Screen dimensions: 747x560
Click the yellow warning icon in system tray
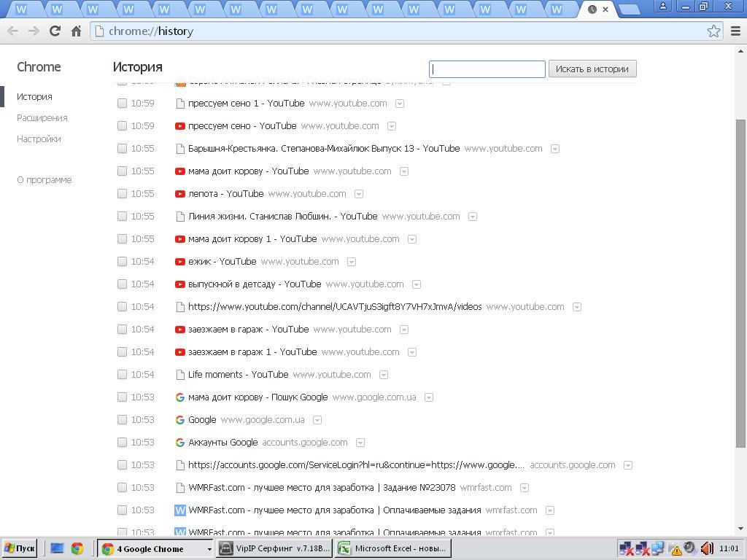point(676,551)
